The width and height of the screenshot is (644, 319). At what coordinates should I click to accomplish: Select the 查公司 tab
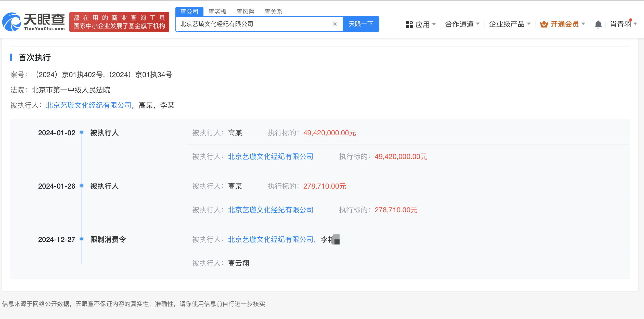click(x=189, y=12)
